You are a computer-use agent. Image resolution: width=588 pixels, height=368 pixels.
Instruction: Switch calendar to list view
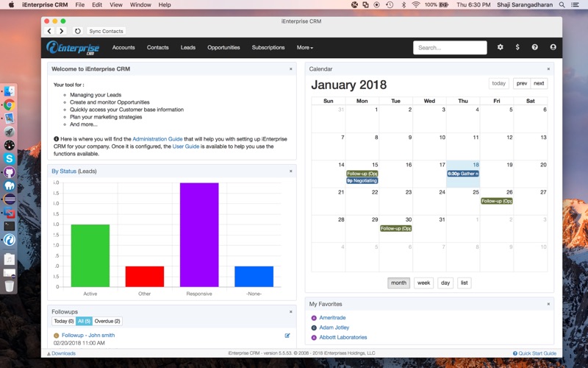(465, 283)
